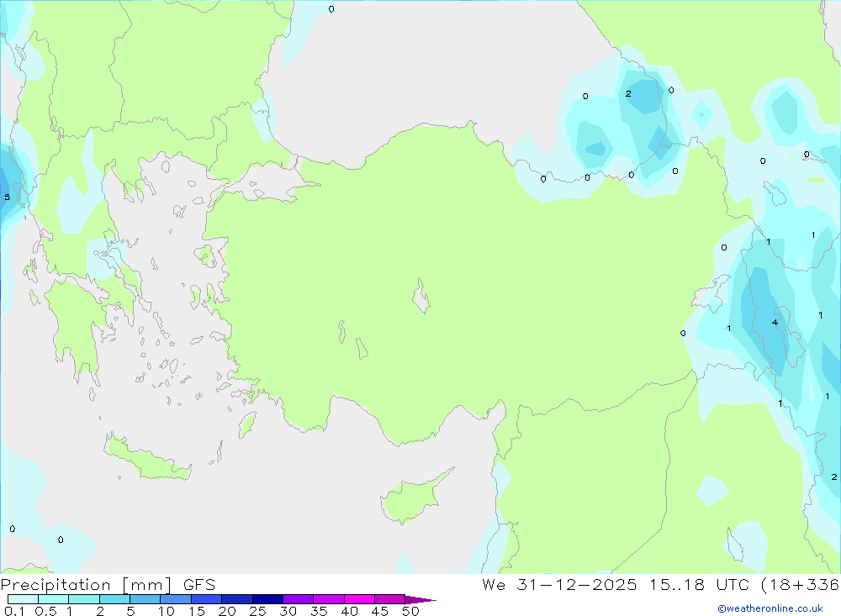Click the 25–30 mm navy legend swatch

click(267, 599)
